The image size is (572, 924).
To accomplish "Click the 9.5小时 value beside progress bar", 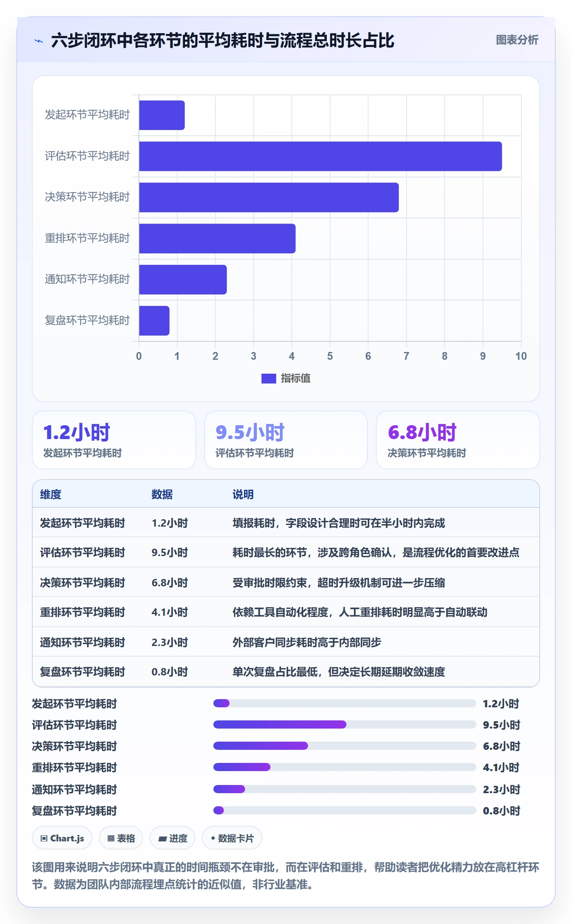I will coord(501,725).
